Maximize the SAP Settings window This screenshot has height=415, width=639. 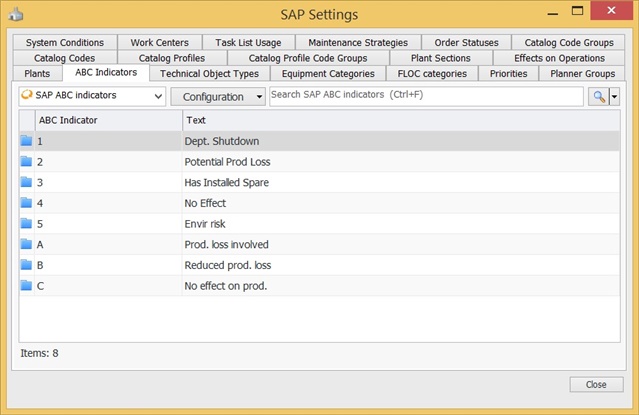[x=577, y=11]
